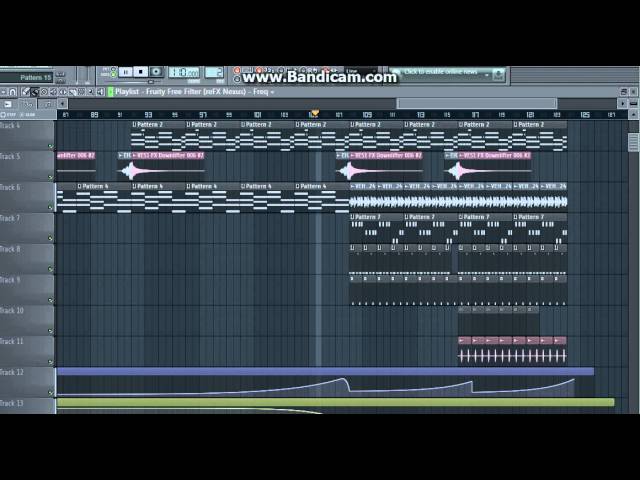Select the Delete tool in playlist toolbar
This screenshot has width=640, height=480.
(44, 92)
